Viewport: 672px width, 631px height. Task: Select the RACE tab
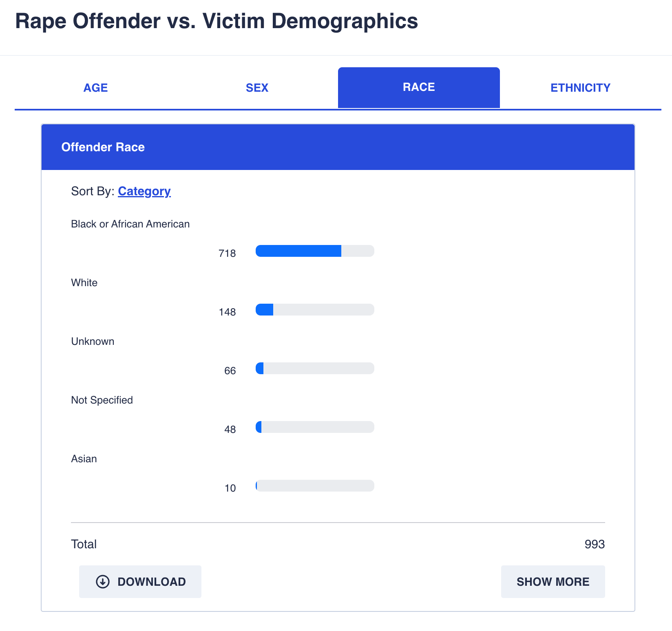419,88
